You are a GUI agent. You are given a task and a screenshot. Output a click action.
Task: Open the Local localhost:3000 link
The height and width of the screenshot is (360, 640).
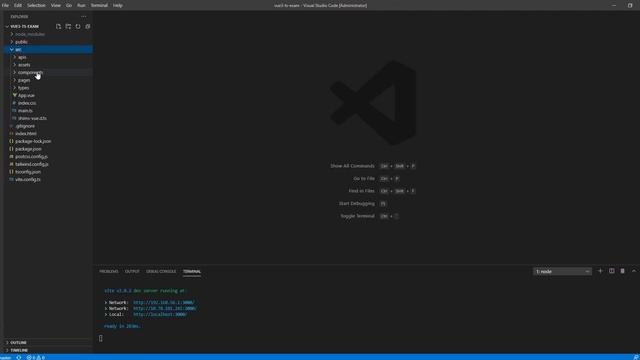click(x=160, y=315)
